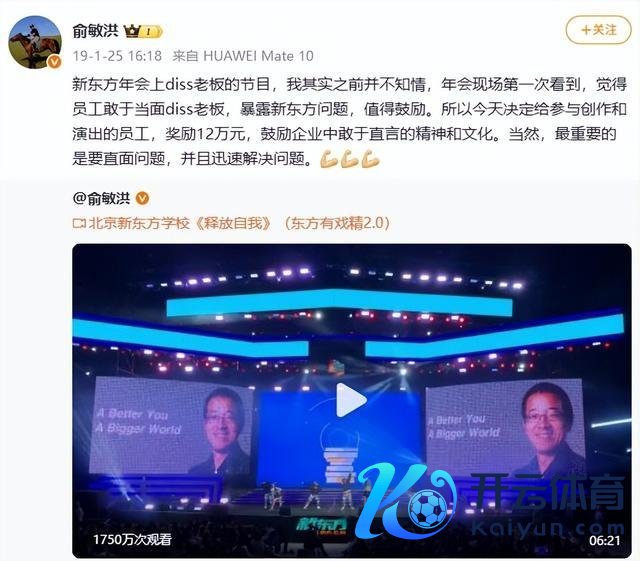The image size is (640, 561).
Task: Click the right stage screen portrait
Action: point(505,427)
